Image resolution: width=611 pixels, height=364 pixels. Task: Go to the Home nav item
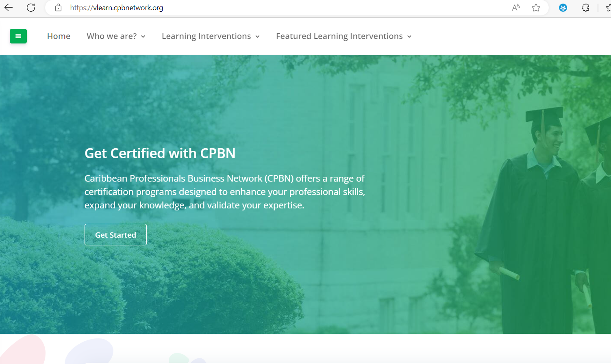pyautogui.click(x=59, y=36)
